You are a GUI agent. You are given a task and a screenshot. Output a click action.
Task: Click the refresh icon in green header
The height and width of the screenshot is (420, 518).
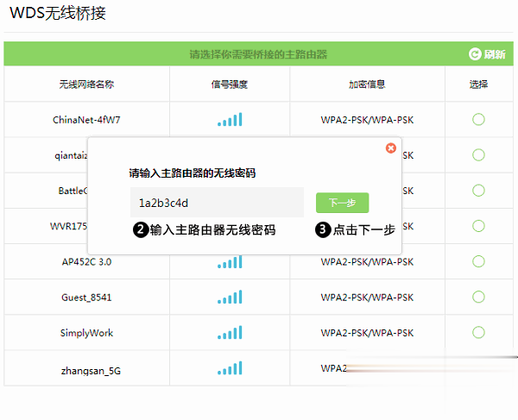pyautogui.click(x=475, y=53)
